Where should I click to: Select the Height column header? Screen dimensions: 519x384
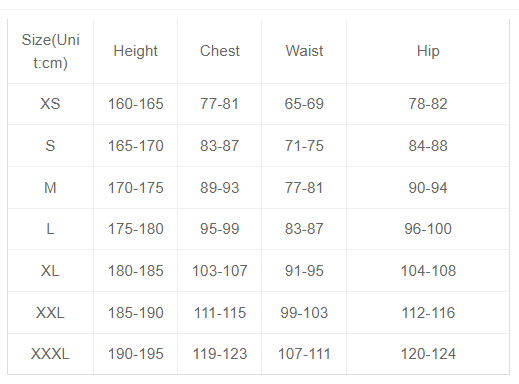[x=135, y=51]
